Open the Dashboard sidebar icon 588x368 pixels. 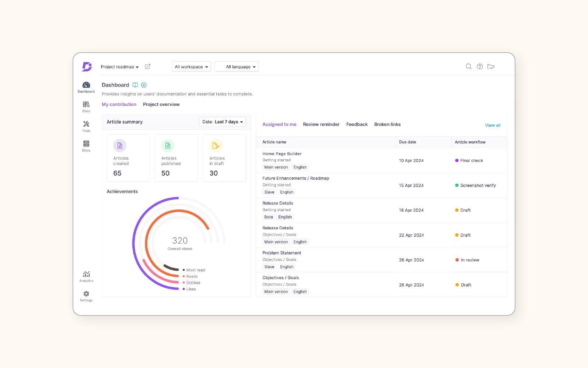point(86,87)
